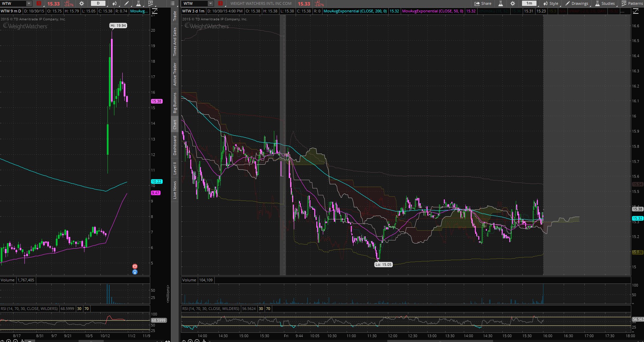The width and height of the screenshot is (644, 342).
Task: Click MovAvgExponential 200 study label
Action: click(x=355, y=11)
